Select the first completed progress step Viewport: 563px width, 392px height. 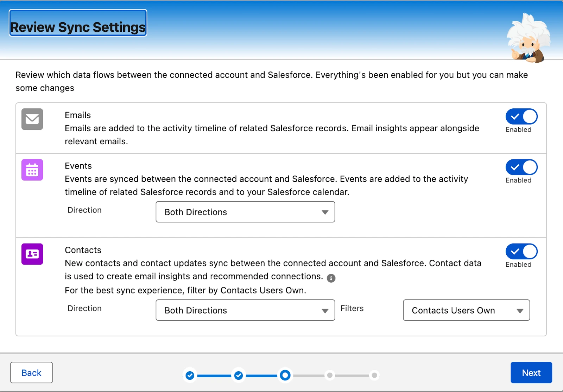[190, 375]
